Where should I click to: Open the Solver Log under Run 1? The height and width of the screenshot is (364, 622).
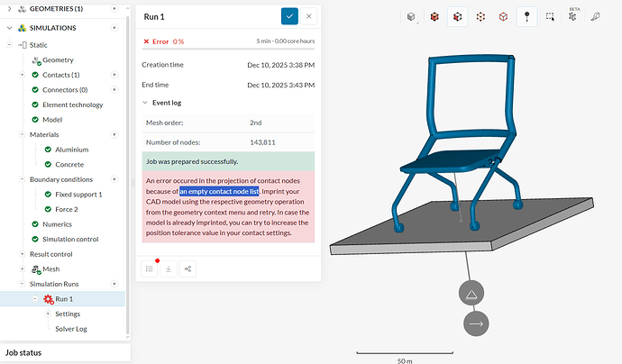point(71,329)
